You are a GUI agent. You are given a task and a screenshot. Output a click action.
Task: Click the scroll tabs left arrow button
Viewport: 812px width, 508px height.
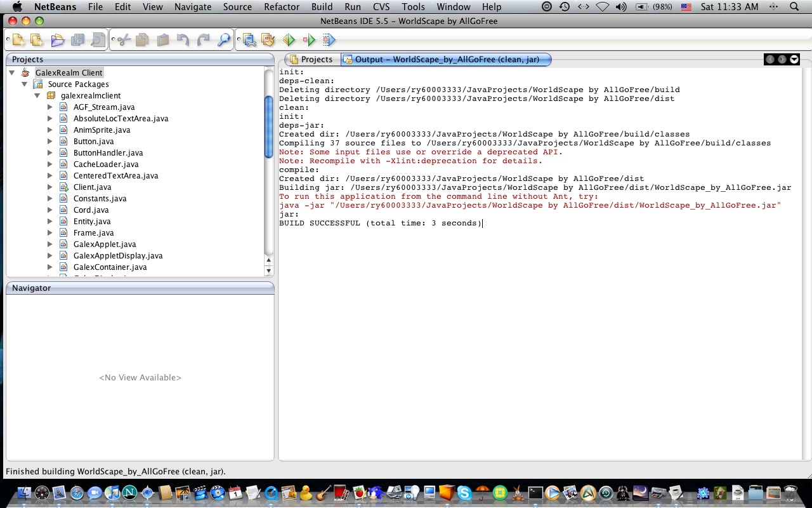click(770, 59)
